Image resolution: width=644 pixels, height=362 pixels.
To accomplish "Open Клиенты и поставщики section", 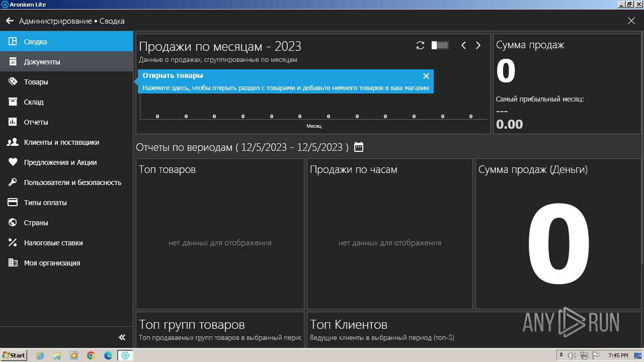I will pos(66,142).
